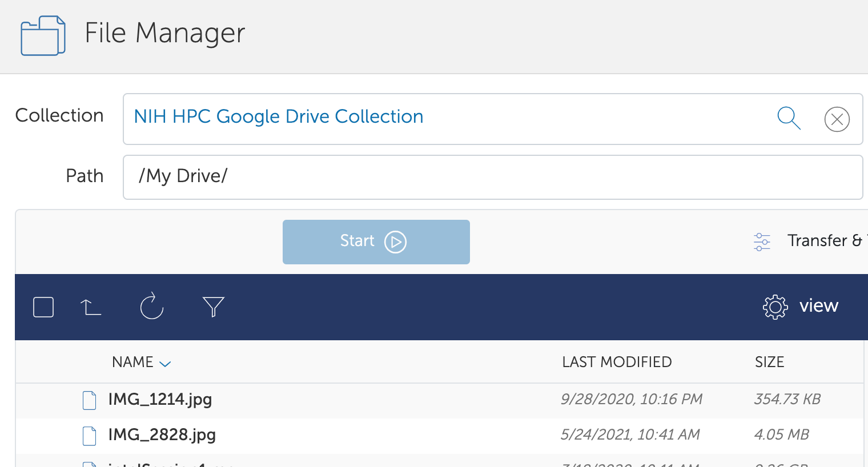Sort files by SIZE column
This screenshot has width=868, height=467.
click(x=769, y=362)
